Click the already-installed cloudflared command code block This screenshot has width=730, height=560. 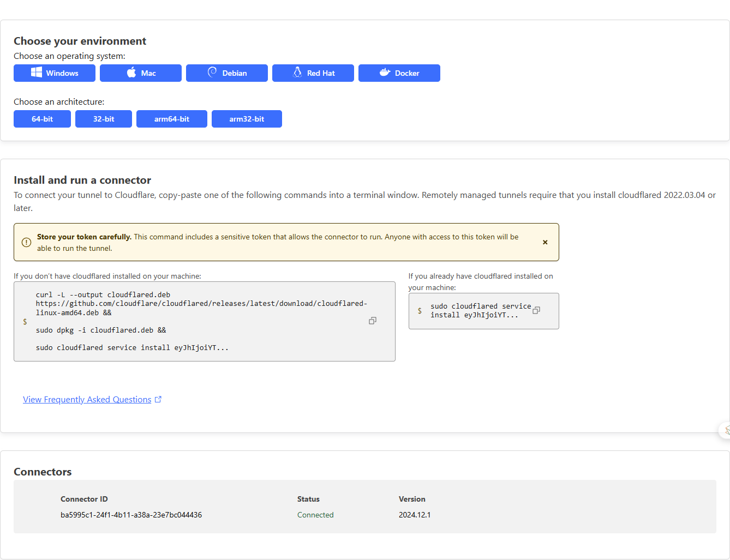[483, 311]
